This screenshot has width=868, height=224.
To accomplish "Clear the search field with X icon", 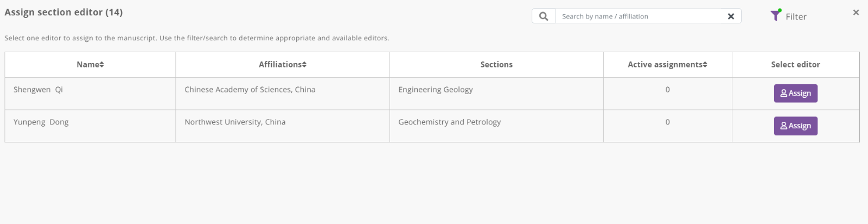I will [x=731, y=16].
